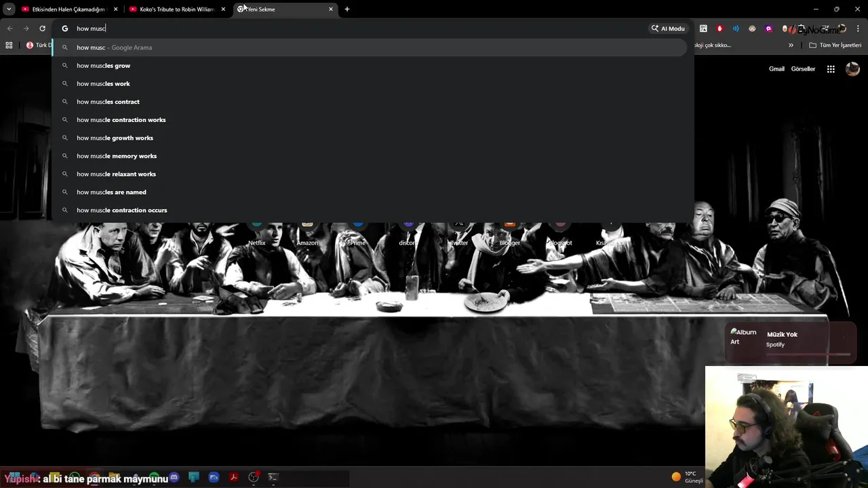Open Adobe Acrobat from the taskbar
This screenshot has height=488, width=868.
click(233, 477)
